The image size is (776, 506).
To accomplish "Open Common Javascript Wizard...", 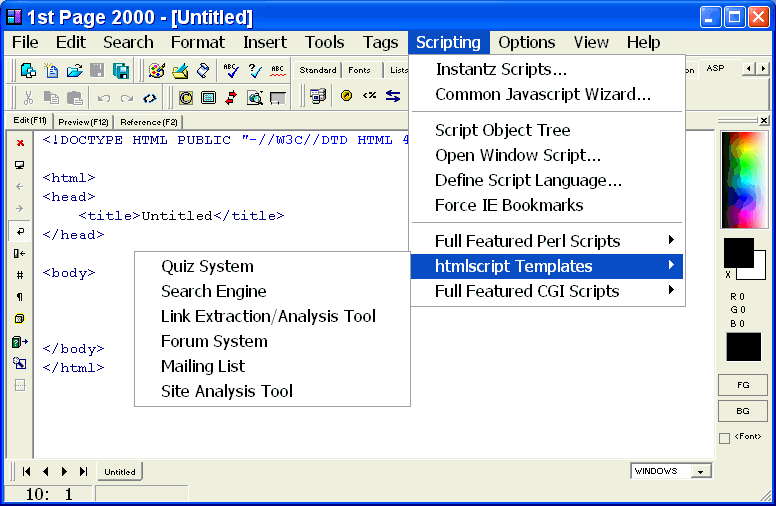I will [x=548, y=94].
